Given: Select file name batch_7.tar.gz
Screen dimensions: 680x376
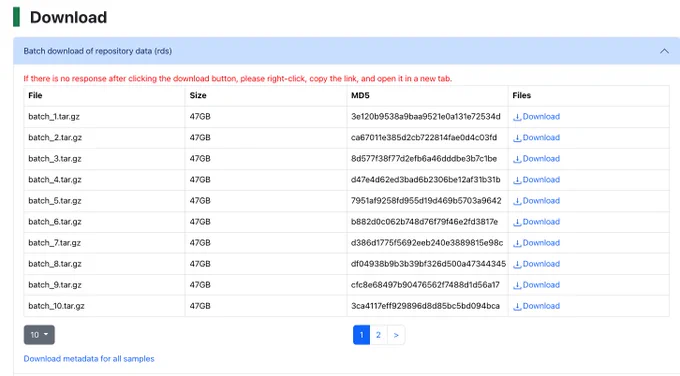Looking at the screenshot, I should [x=55, y=243].
